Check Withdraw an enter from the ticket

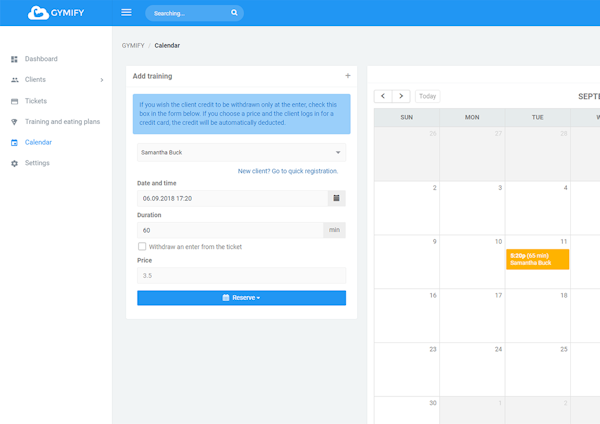[x=142, y=246]
